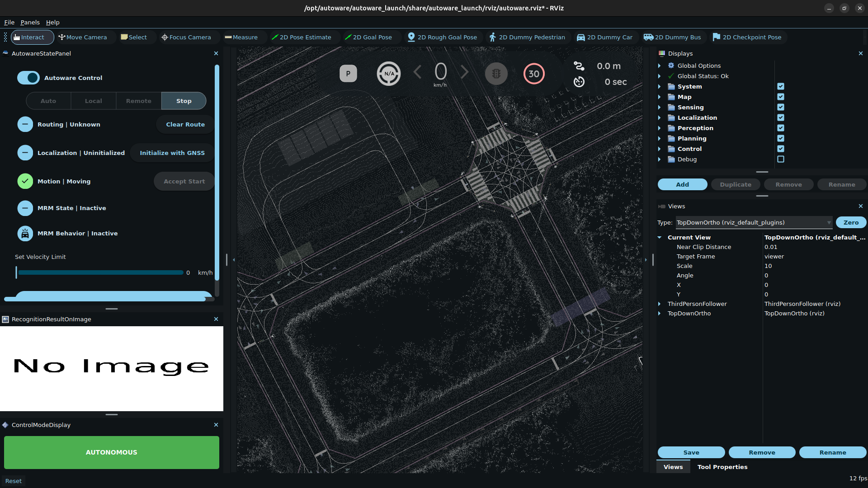
Task: Expand the ThirdPersonFollower view entry
Action: point(660,304)
